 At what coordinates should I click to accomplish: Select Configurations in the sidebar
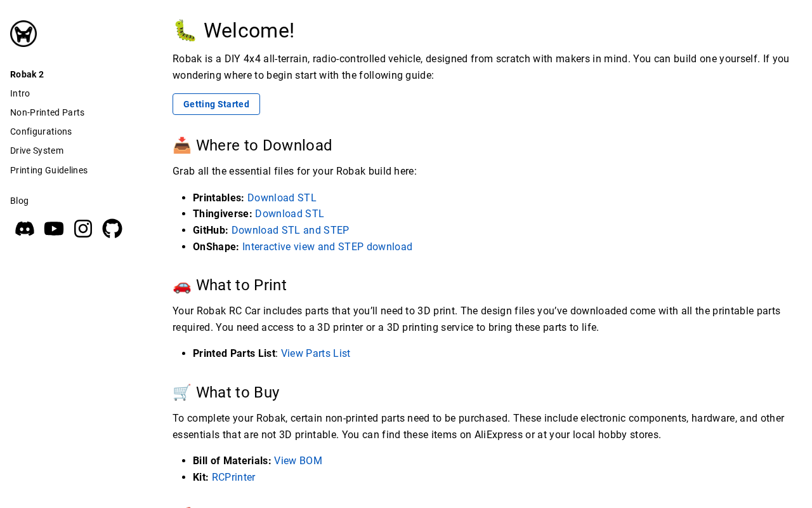click(41, 131)
